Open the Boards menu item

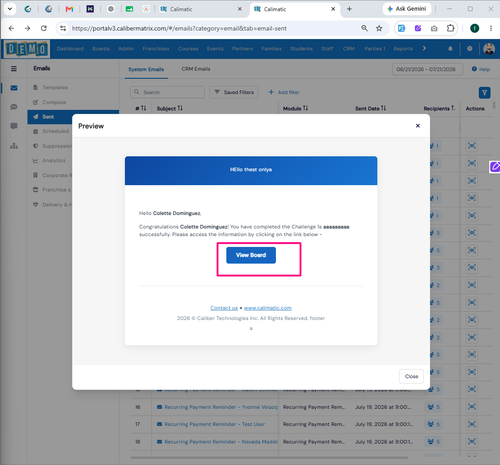pyautogui.click(x=101, y=49)
